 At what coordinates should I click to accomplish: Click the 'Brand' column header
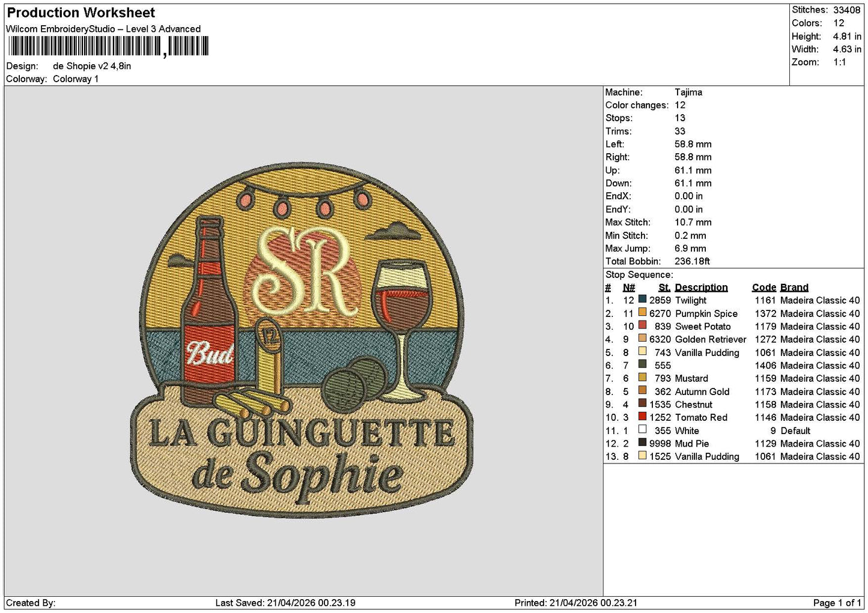coord(794,287)
